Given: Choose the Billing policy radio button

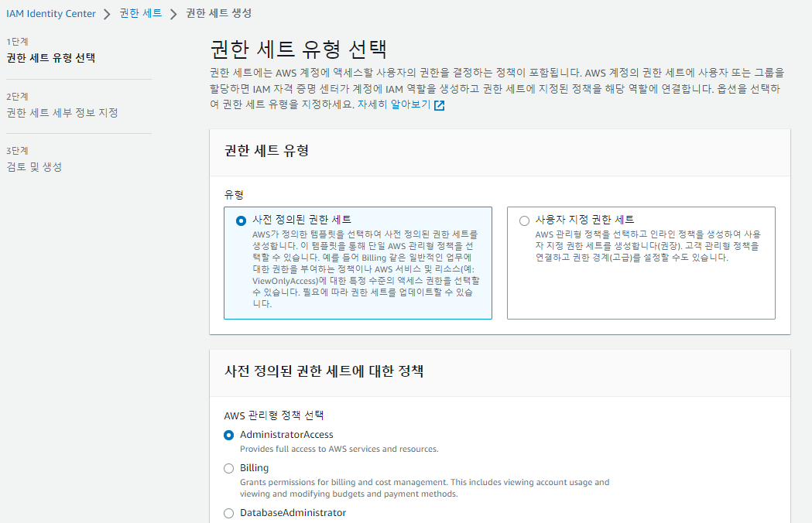Looking at the screenshot, I should click(x=229, y=468).
